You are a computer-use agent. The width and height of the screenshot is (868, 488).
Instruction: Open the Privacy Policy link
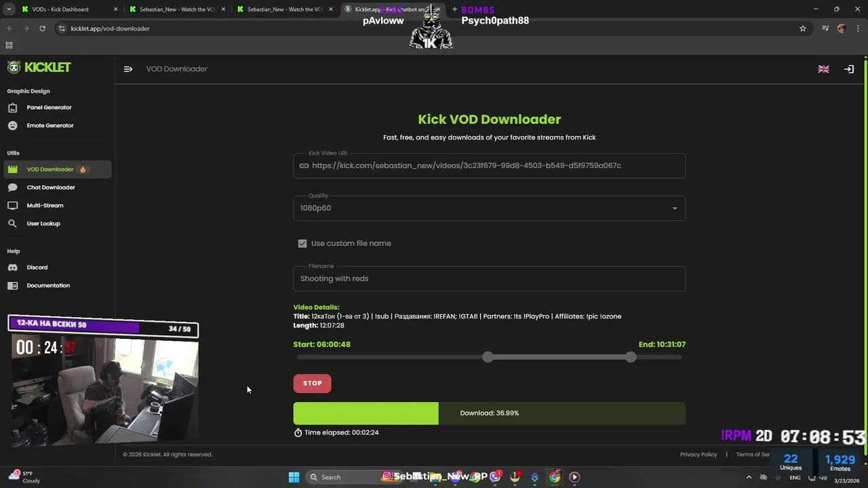(x=698, y=454)
